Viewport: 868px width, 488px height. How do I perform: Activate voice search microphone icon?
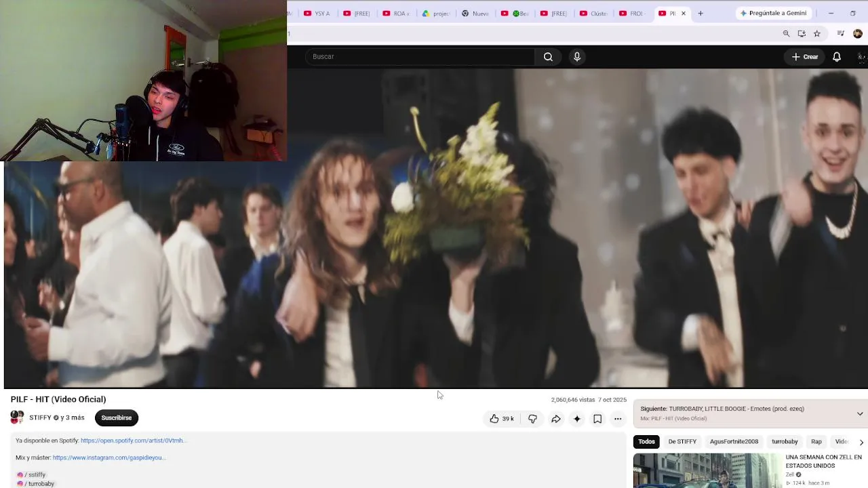[x=577, y=57]
